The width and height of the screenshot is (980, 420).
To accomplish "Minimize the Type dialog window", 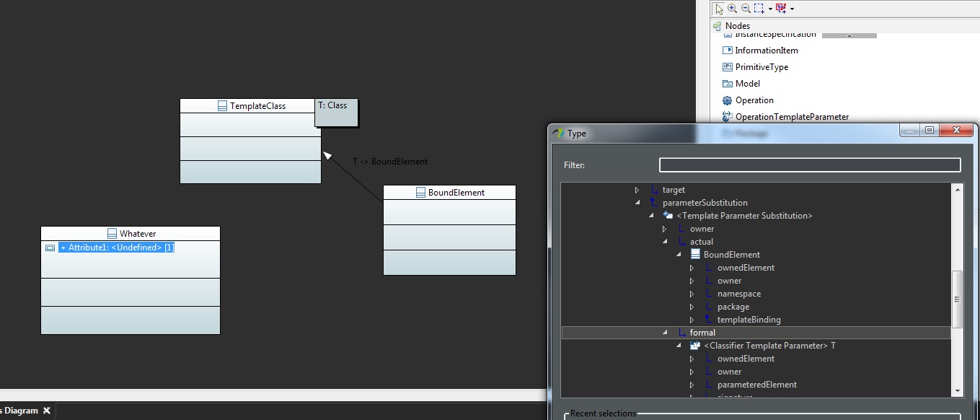I will pyautogui.click(x=909, y=131).
